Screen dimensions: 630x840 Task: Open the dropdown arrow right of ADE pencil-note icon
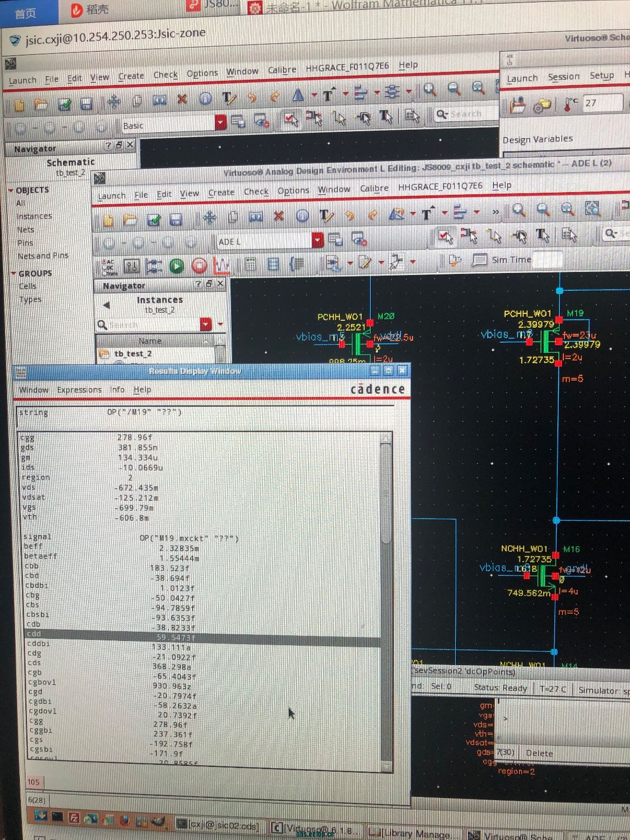(382, 261)
